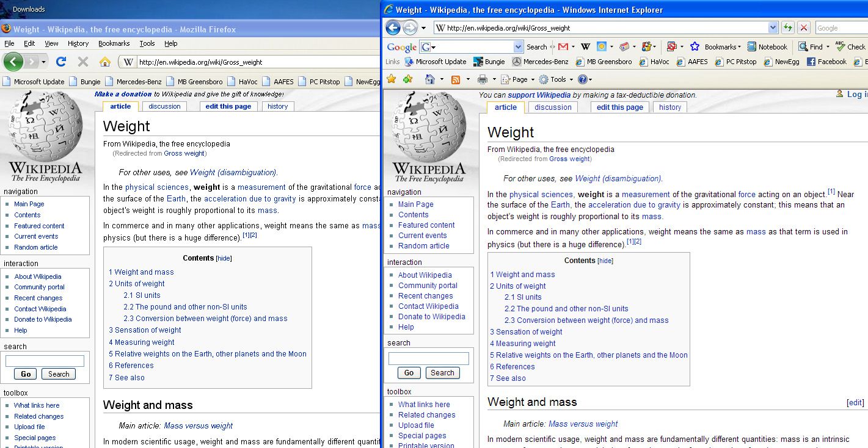Click the Google search box in IE top-right
Image resolution: width=868 pixels, height=448 pixels.
point(841,28)
